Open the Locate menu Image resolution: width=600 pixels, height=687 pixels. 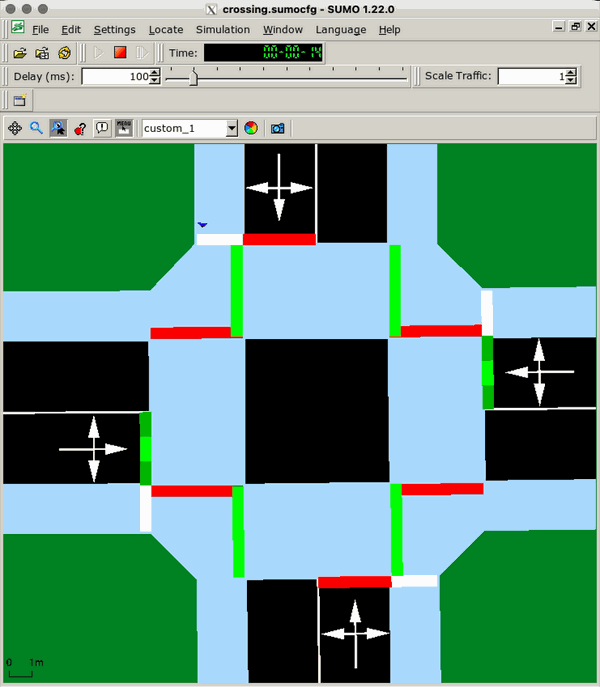165,30
